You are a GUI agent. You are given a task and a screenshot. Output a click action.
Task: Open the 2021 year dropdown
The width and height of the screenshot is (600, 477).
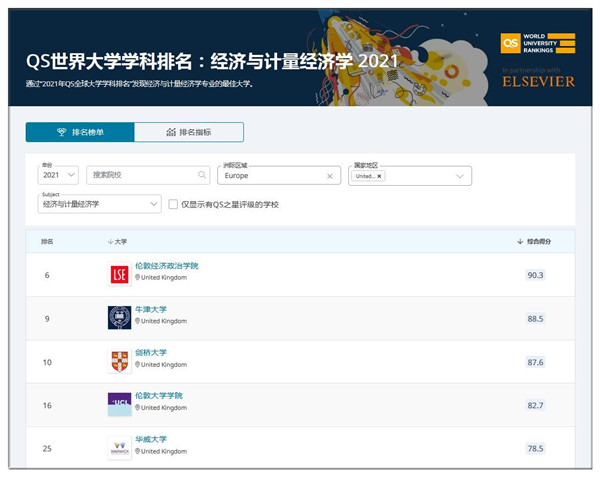tap(58, 175)
